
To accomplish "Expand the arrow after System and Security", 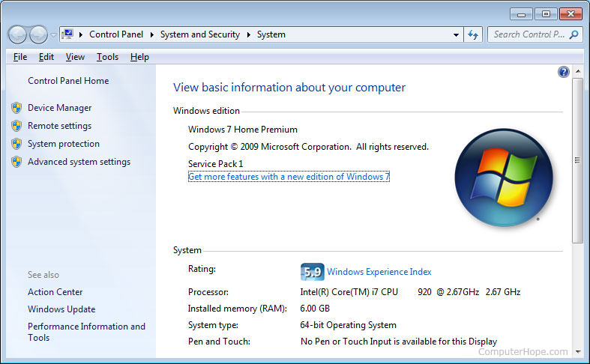I will pyautogui.click(x=249, y=34).
